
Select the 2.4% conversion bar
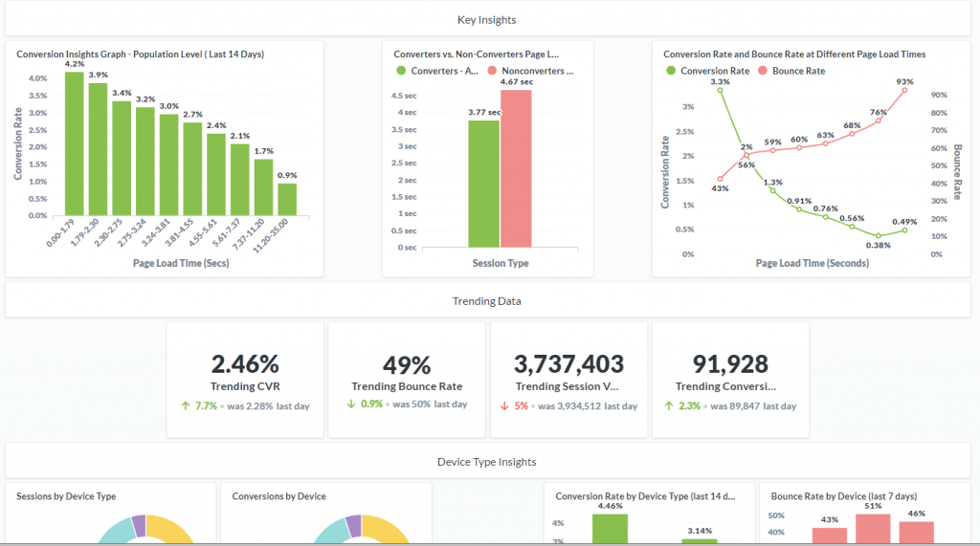tap(216, 174)
